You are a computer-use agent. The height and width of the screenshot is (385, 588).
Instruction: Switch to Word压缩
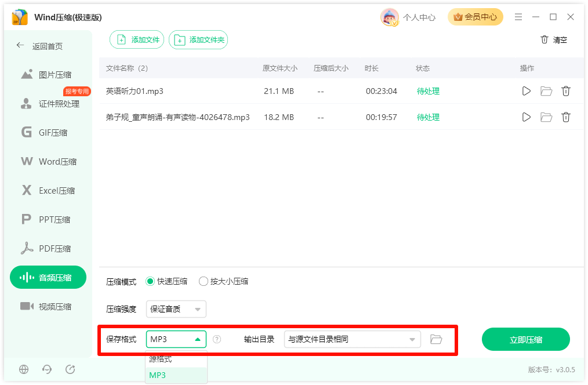(48, 162)
